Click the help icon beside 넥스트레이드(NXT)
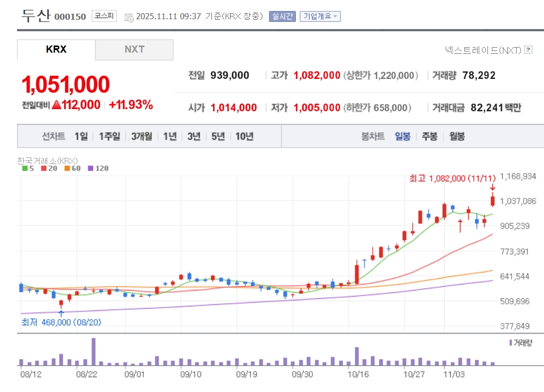Screen dimensions: 544x392 tap(528, 50)
